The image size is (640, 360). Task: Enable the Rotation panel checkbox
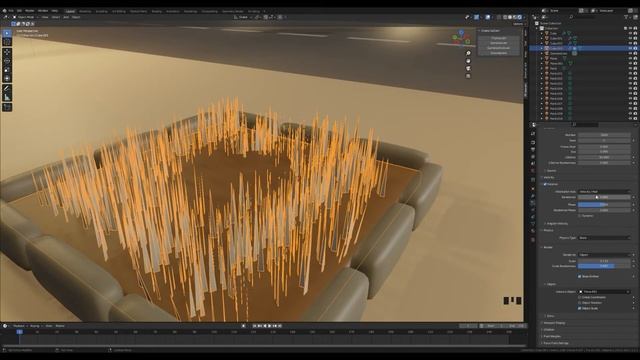click(x=545, y=184)
